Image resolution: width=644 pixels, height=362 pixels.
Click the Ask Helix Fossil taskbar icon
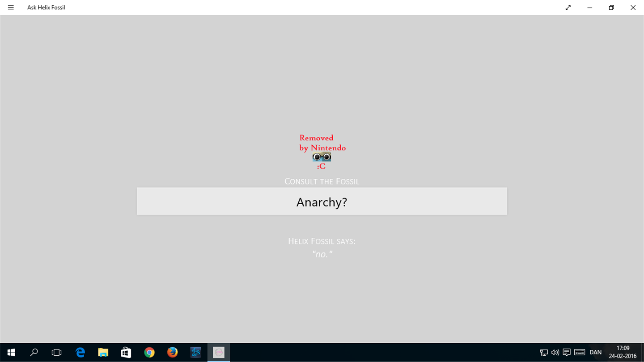click(219, 353)
